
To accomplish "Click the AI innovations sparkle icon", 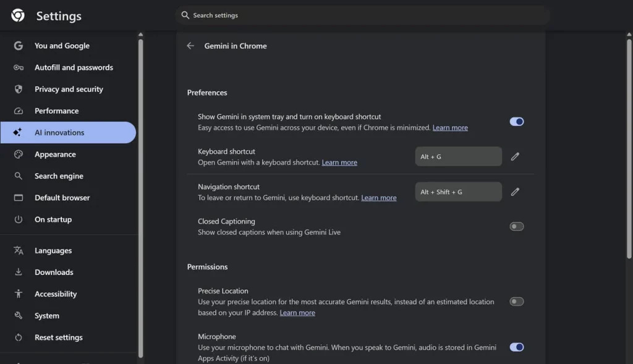I will tap(18, 132).
